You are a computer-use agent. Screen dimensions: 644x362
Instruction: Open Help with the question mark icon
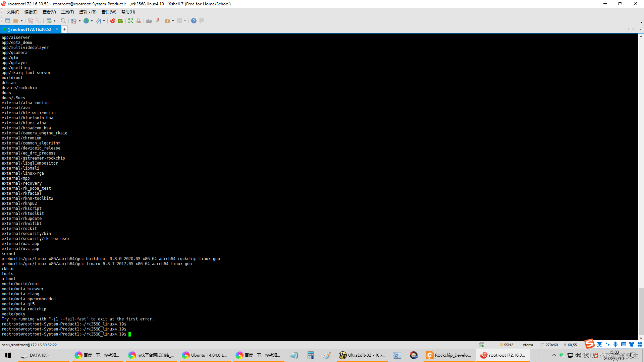(x=194, y=21)
